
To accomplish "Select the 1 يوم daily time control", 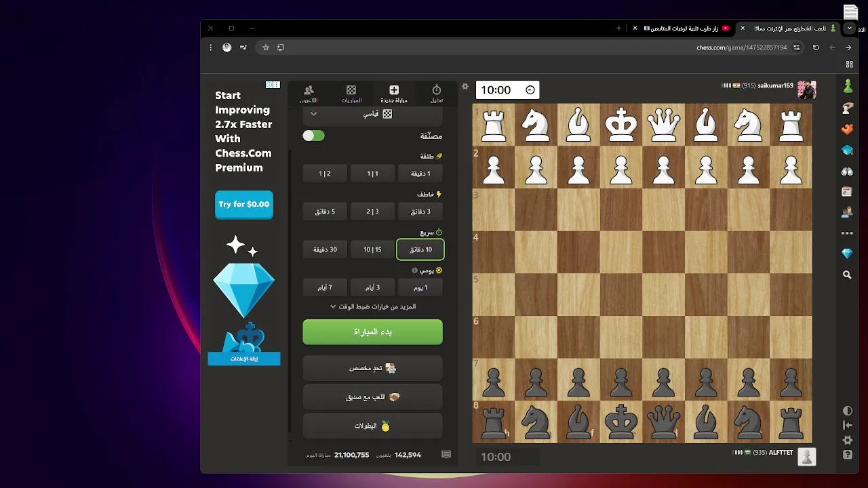I will coord(420,287).
